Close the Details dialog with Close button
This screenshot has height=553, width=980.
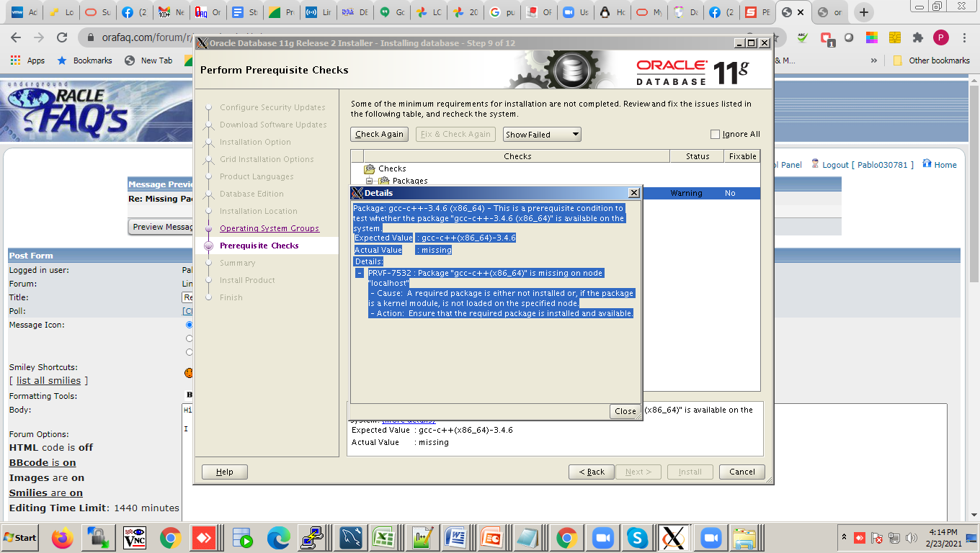(x=625, y=411)
